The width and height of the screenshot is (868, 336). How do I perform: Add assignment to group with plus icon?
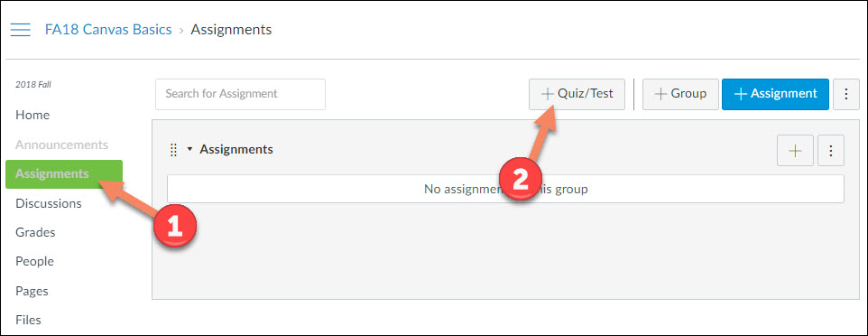tap(795, 150)
